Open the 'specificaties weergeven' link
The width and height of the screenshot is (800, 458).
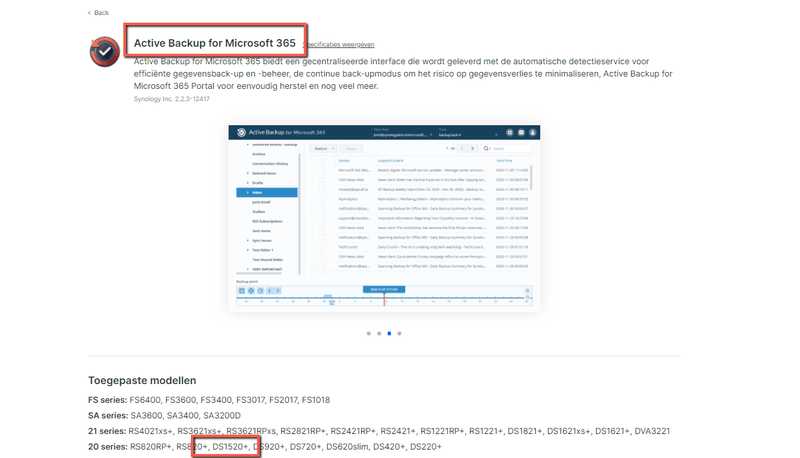tap(340, 44)
